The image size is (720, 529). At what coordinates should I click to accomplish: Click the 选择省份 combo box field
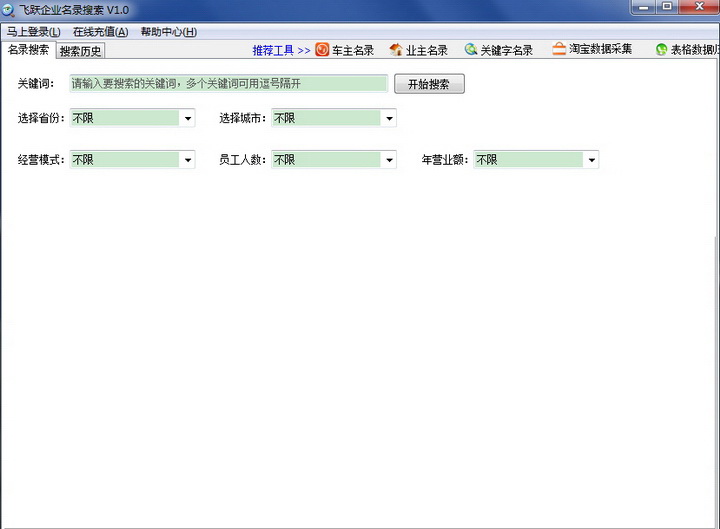(x=132, y=118)
